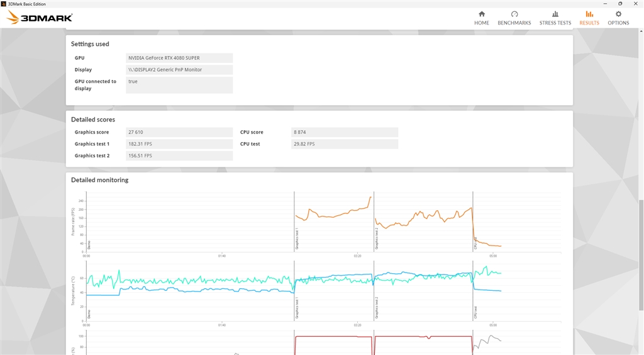Image resolution: width=644 pixels, height=355 pixels.
Task: Click Graphics test 2 marker on temperature chart
Action: pos(376,308)
